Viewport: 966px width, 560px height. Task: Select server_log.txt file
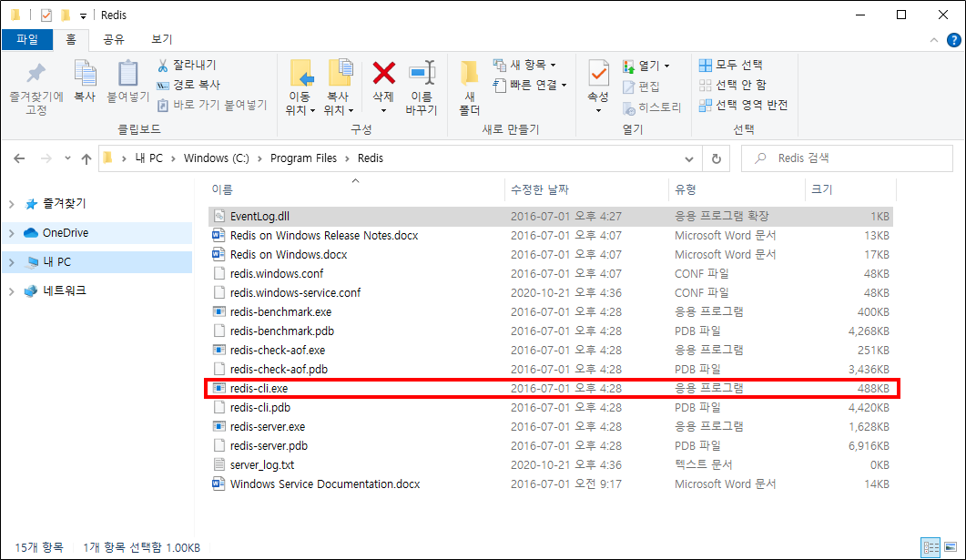(x=551, y=464)
